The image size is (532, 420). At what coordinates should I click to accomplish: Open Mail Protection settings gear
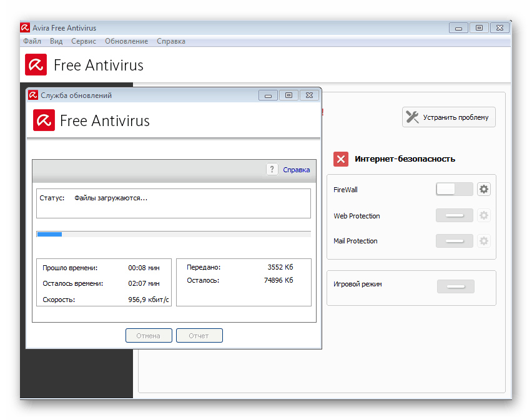(x=484, y=241)
